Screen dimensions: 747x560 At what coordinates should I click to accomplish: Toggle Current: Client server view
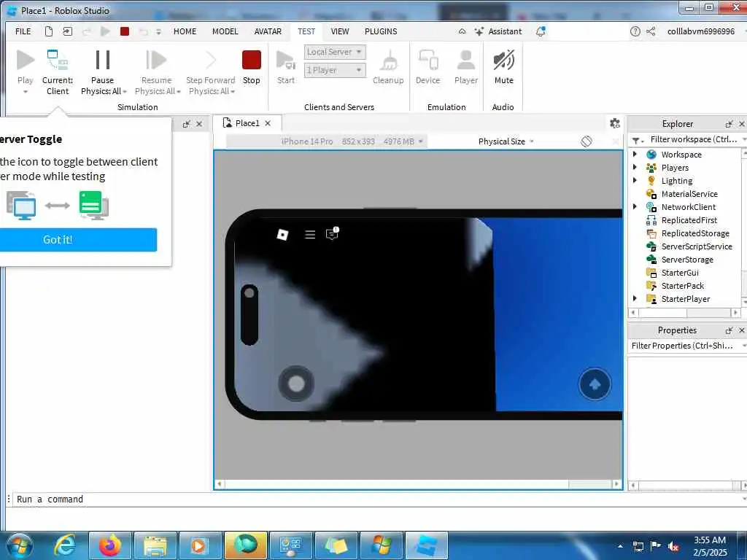point(58,72)
